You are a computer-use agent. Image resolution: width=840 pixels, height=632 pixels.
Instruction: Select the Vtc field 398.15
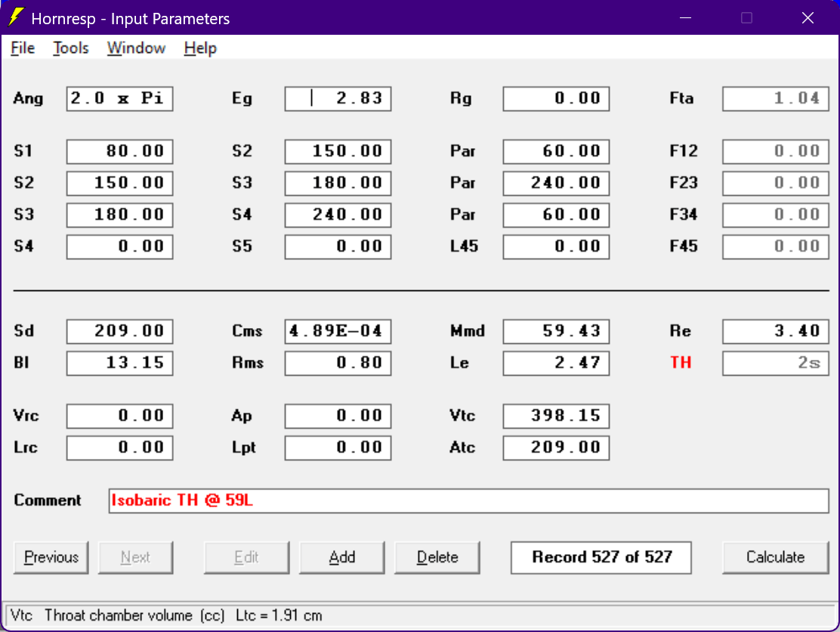pos(556,416)
